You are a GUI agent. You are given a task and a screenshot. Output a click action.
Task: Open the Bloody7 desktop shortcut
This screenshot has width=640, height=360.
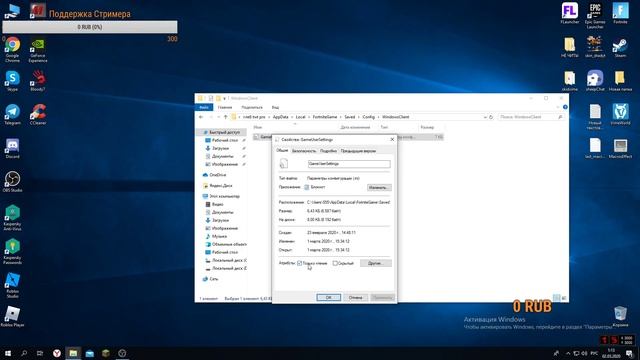pyautogui.click(x=38, y=80)
